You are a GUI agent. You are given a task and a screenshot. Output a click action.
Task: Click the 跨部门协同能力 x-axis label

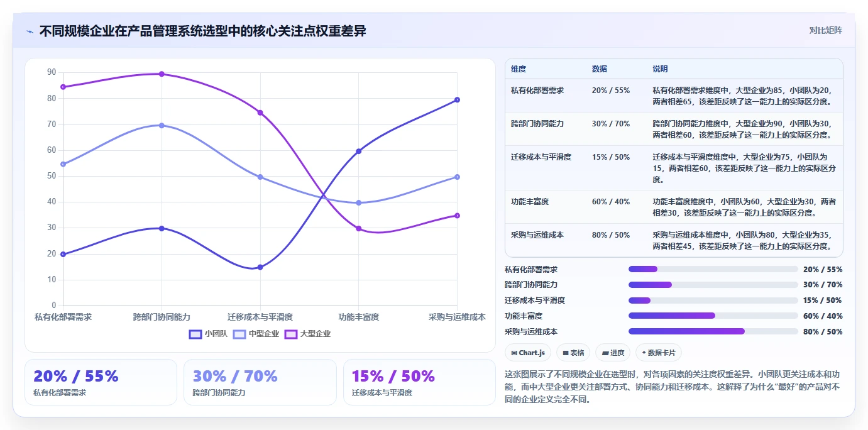pos(162,317)
